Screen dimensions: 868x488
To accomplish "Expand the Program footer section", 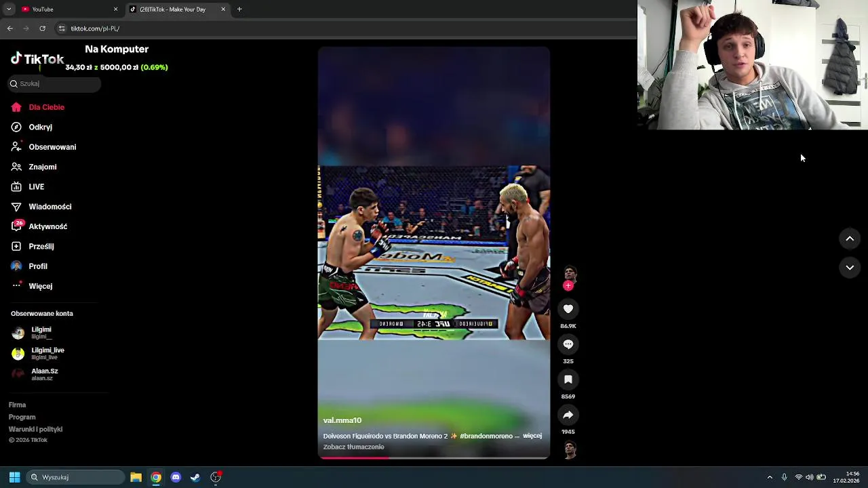I will click(x=22, y=417).
